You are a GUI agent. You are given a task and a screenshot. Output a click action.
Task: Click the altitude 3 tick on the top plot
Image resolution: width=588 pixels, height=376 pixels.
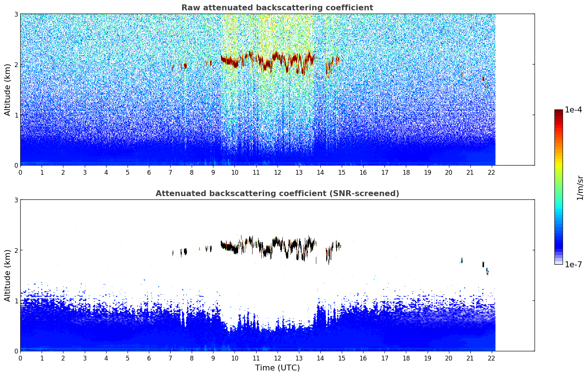point(16,14)
